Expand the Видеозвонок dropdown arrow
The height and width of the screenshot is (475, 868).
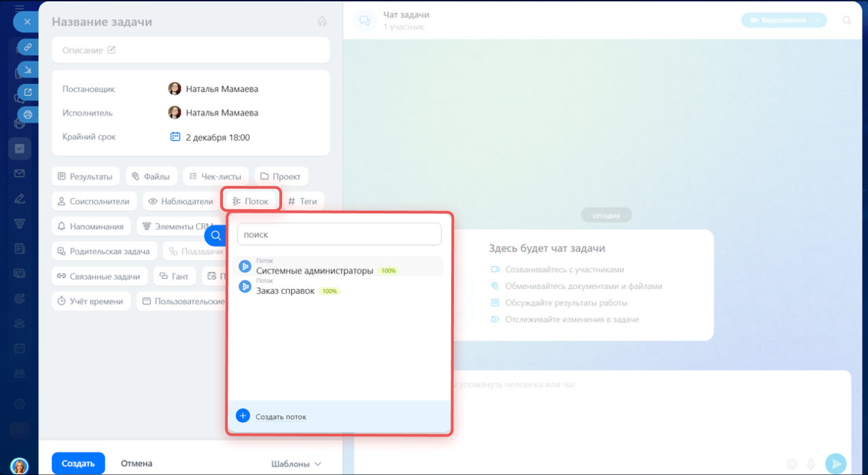pyautogui.click(x=817, y=21)
